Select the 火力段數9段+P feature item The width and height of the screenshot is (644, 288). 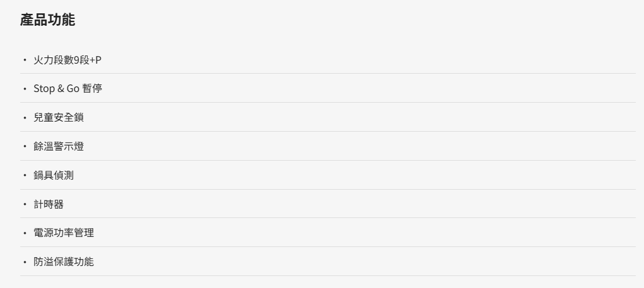click(67, 60)
